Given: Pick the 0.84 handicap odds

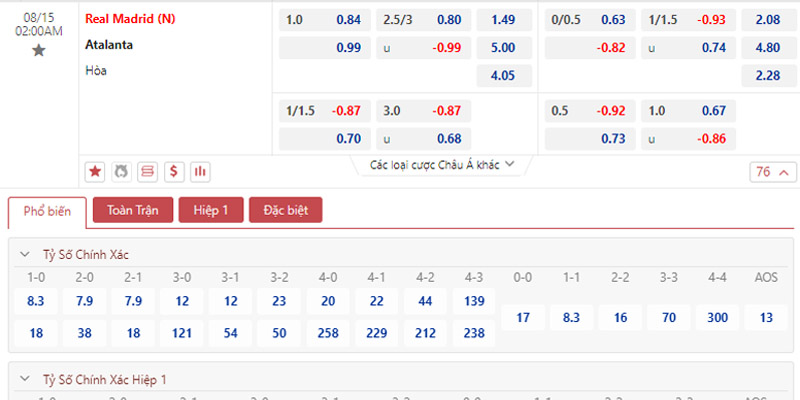Looking at the screenshot, I should point(324,20).
